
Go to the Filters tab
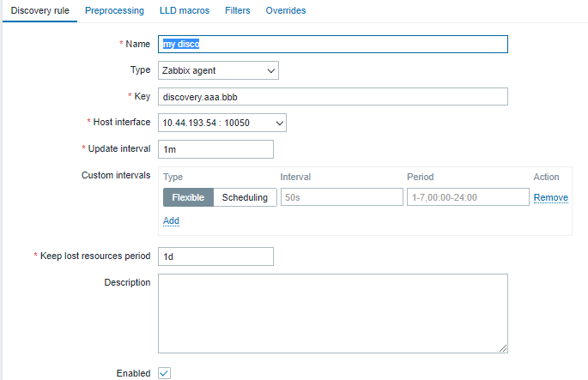(238, 10)
